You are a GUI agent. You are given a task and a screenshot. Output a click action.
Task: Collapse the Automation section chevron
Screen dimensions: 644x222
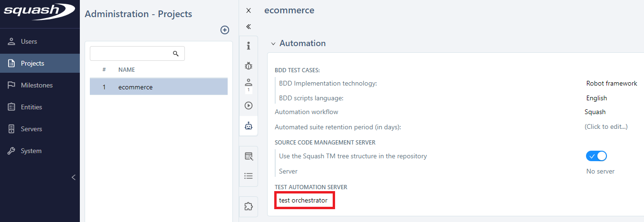coord(273,44)
